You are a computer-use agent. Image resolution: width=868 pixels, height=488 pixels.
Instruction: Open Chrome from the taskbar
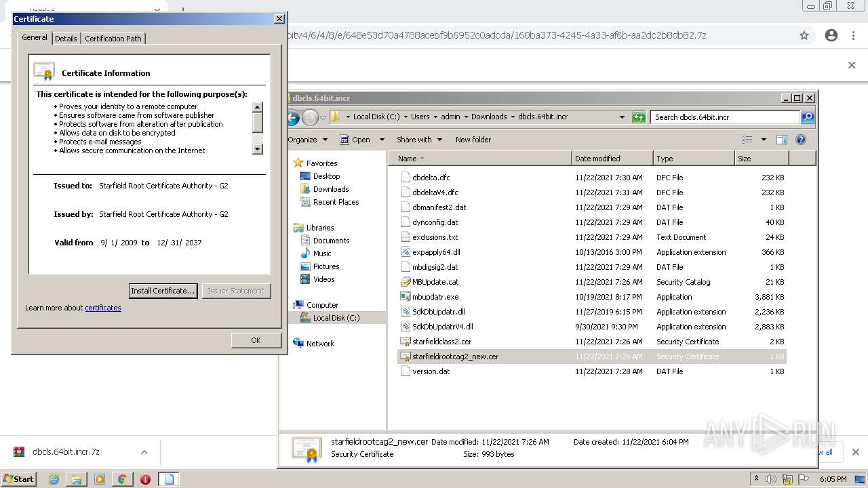point(122,479)
